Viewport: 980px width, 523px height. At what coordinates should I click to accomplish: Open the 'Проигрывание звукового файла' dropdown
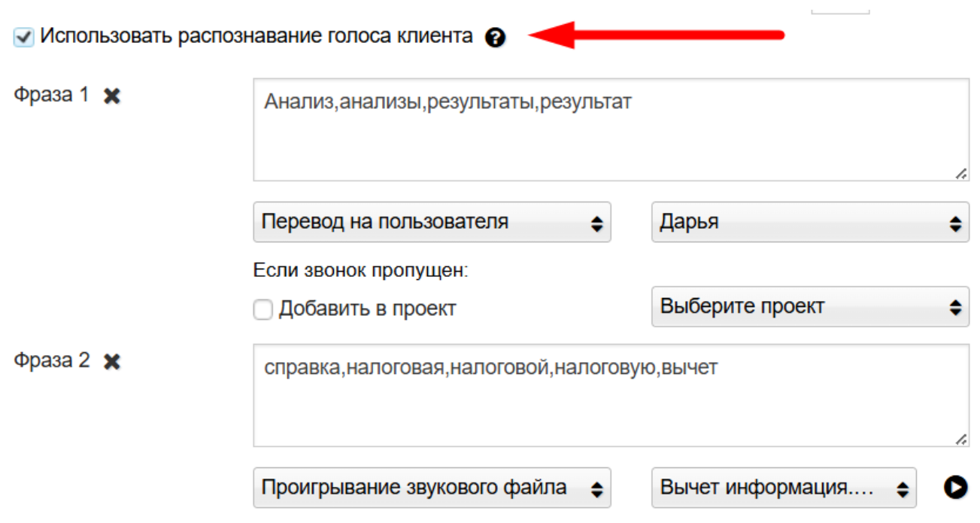point(432,488)
